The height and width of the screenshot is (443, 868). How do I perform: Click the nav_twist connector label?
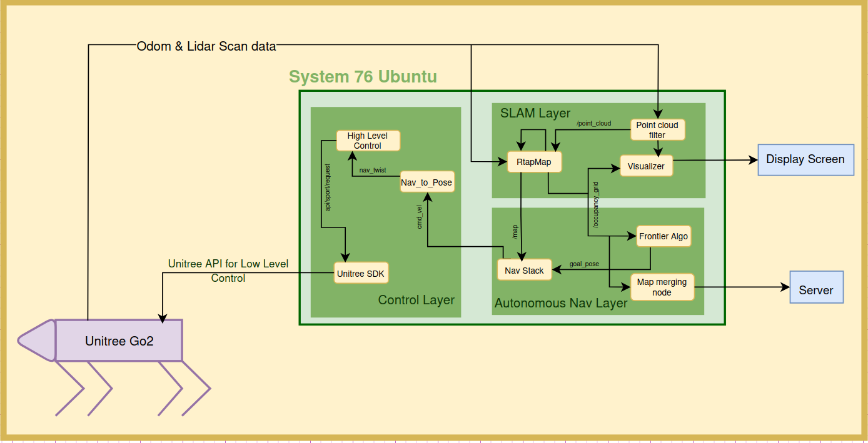[373, 170]
